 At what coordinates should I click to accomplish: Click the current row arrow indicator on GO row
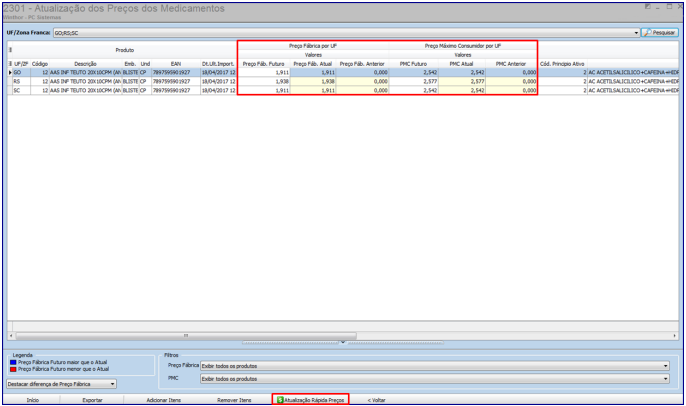(x=10, y=73)
